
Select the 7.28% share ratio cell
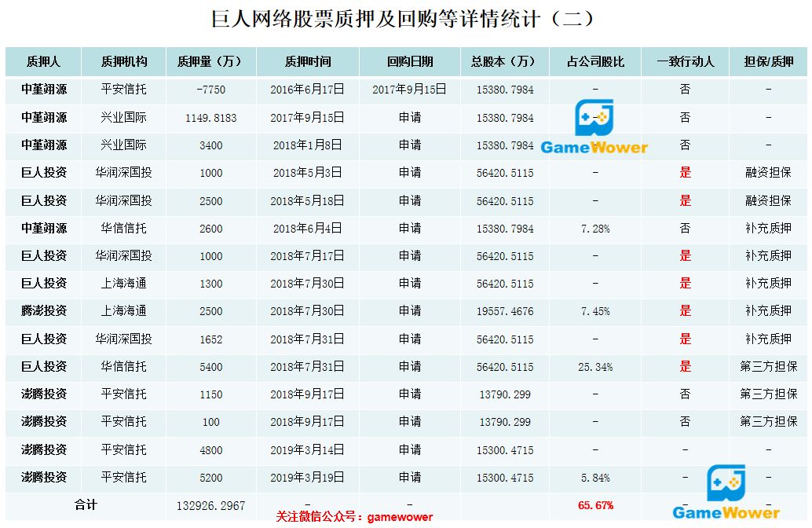(x=595, y=229)
